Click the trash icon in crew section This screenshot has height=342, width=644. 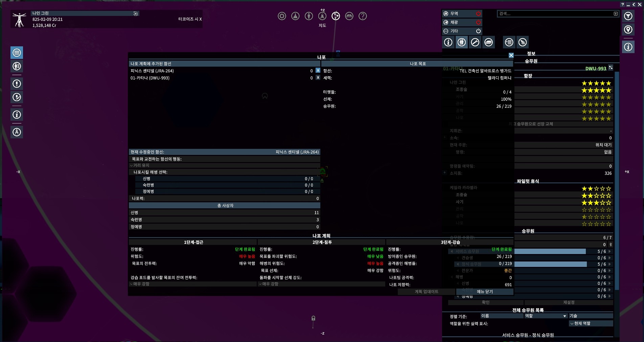click(x=611, y=245)
